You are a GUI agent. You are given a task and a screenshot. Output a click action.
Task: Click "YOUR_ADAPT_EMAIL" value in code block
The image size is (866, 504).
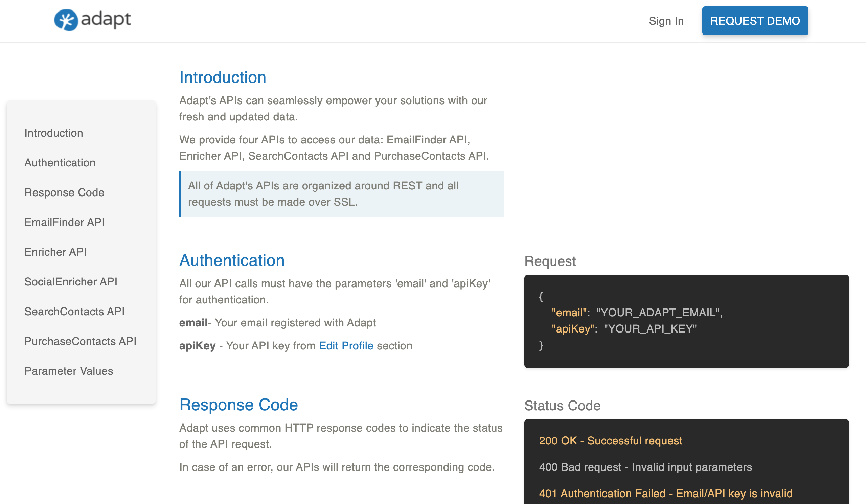(x=658, y=313)
